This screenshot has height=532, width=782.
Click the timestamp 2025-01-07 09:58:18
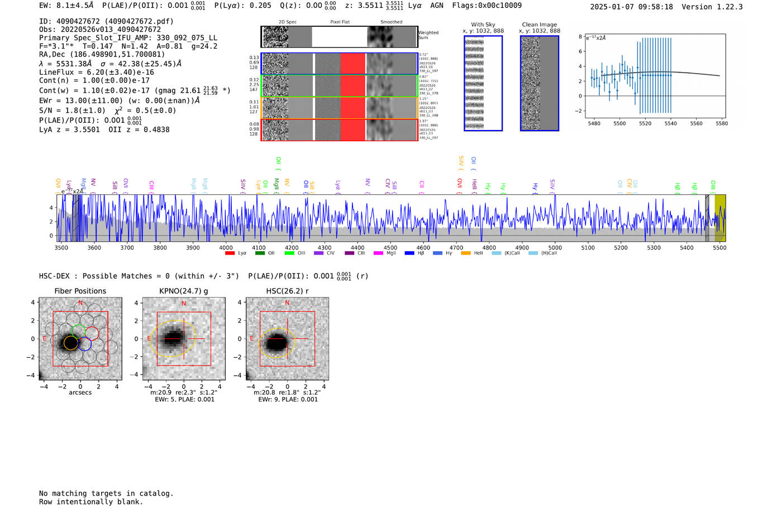[632, 7]
